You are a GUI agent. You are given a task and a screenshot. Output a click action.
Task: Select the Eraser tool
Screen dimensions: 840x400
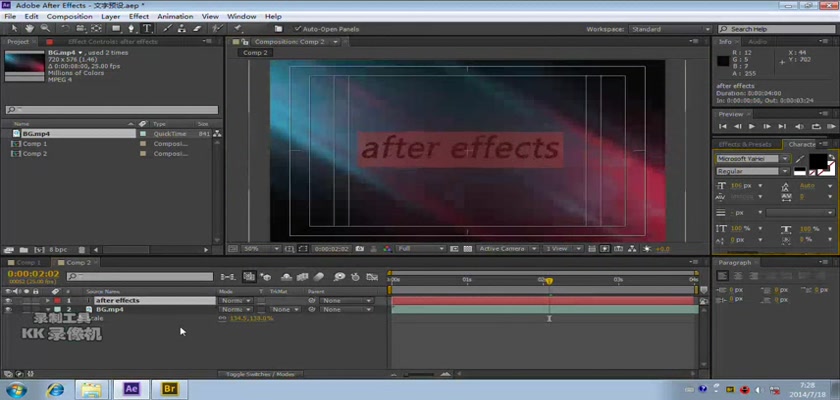(197, 28)
